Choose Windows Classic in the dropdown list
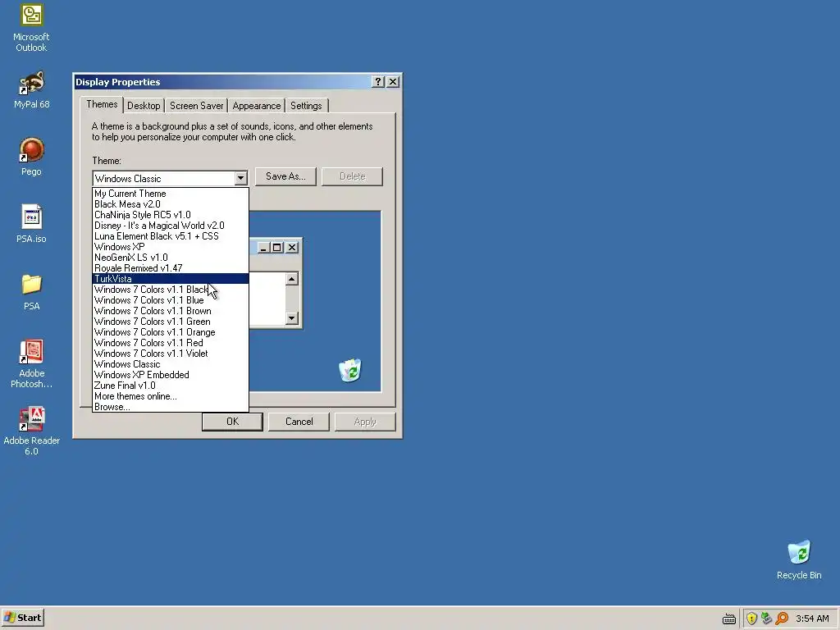The width and height of the screenshot is (840, 630). 171,364
